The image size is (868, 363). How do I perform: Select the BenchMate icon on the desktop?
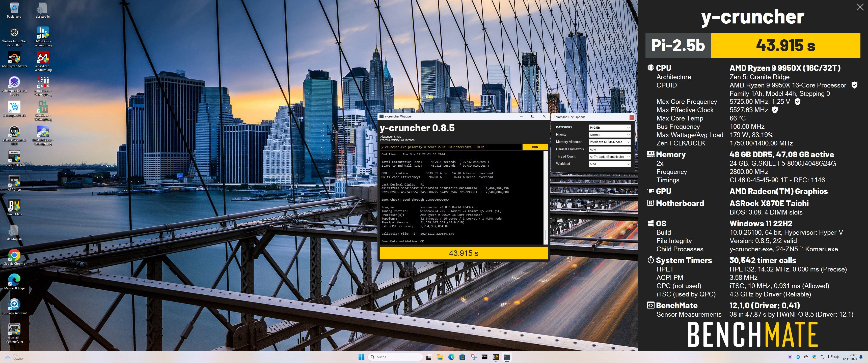(14, 208)
